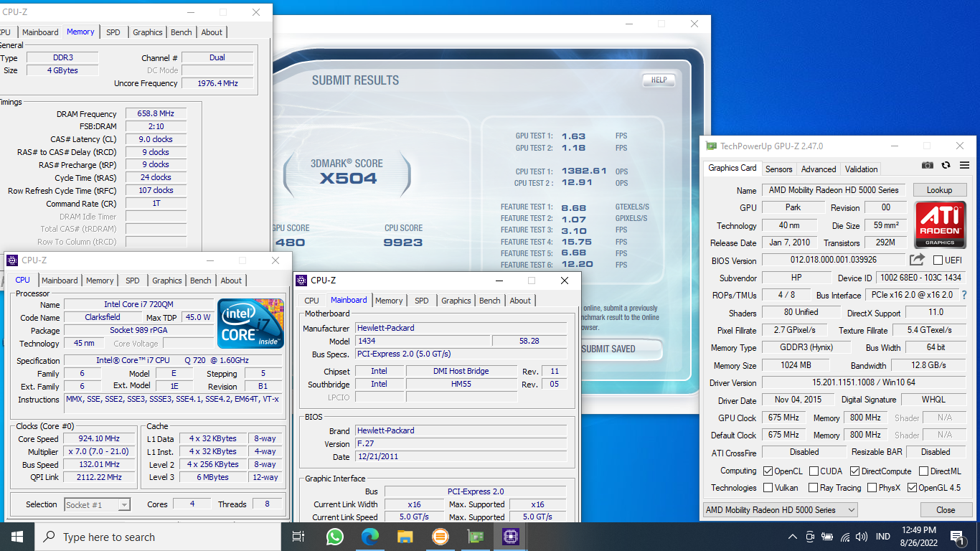The image size is (980, 551).
Task: Toggle the UEFI checkbox in GPU-Z
Action: [938, 260]
